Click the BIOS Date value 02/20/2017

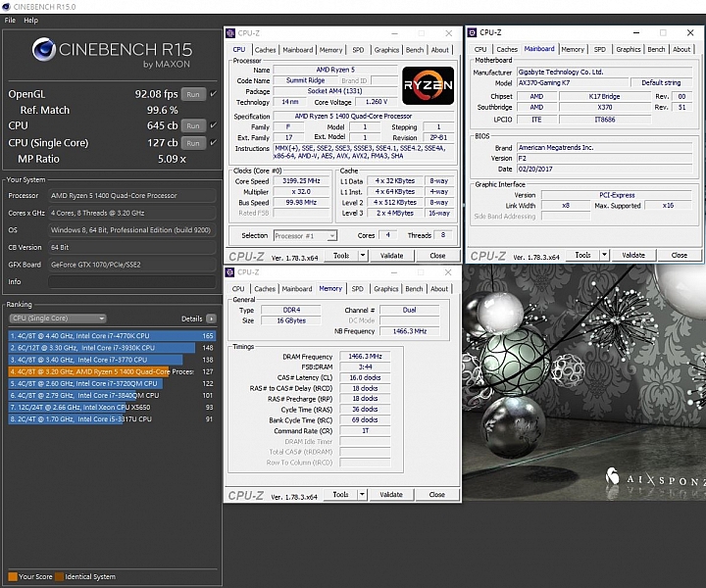[x=604, y=169]
